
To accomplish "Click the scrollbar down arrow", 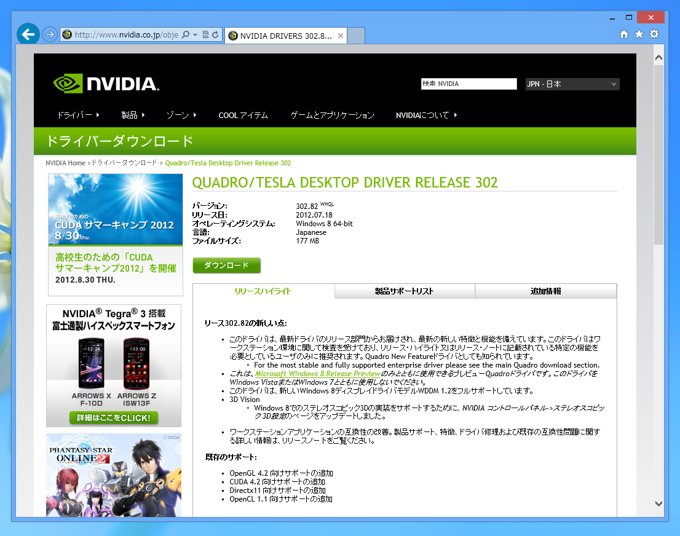I will tap(659, 503).
